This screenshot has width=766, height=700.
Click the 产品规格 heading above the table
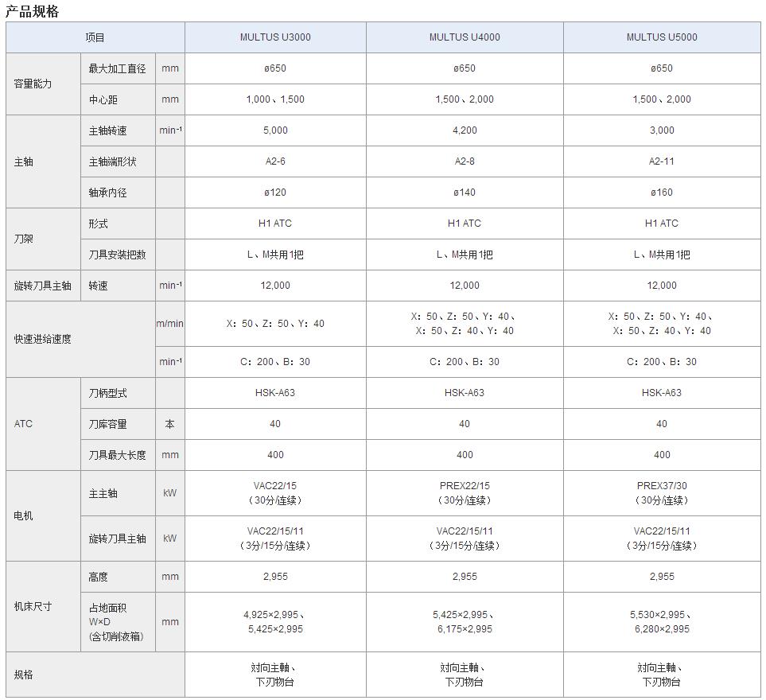point(33,11)
